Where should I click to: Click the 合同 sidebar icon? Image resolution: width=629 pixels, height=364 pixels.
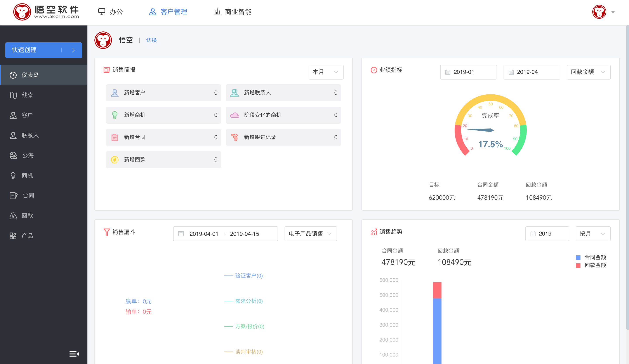(14, 196)
